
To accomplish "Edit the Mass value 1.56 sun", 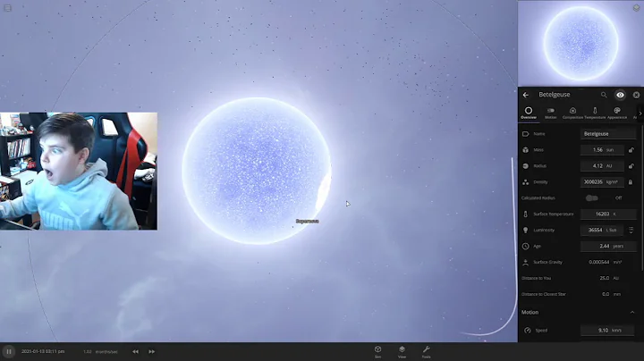I will (x=602, y=150).
